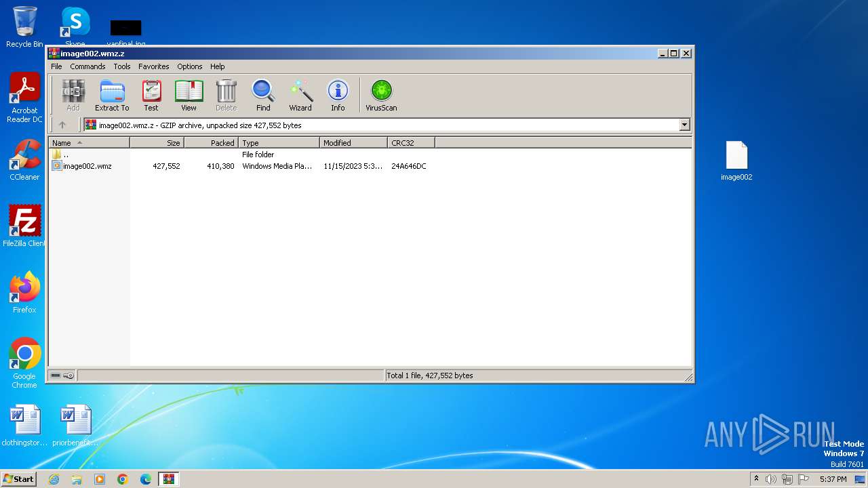Viewport: 868px width, 488px height.
Task: Click the WinRAR taskbar button
Action: (168, 479)
